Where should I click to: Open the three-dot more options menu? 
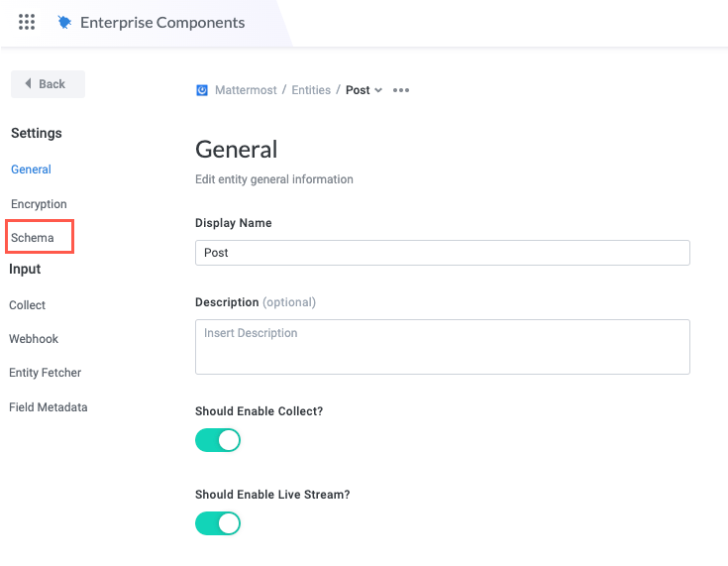[x=401, y=90]
